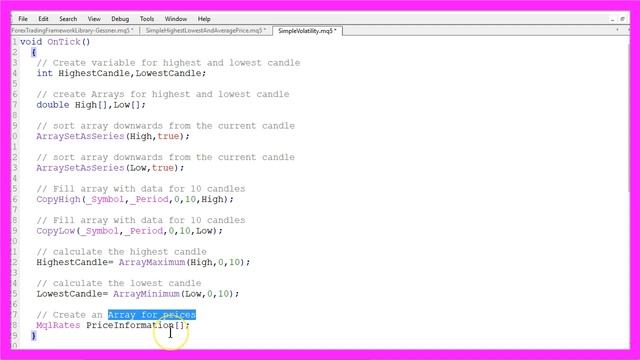
Task: Restore the document window
Action: (622, 19)
